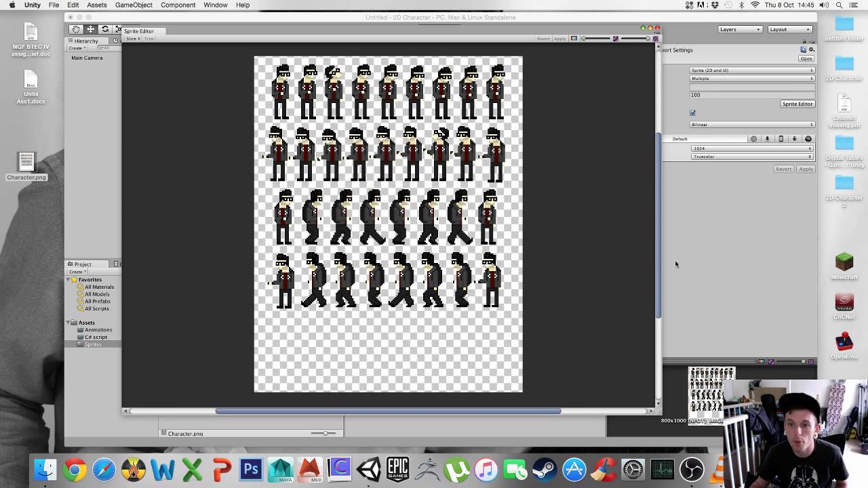Open the Slice dropdown in Sprite Editor
Screen dimensions: 868x488
click(x=133, y=39)
